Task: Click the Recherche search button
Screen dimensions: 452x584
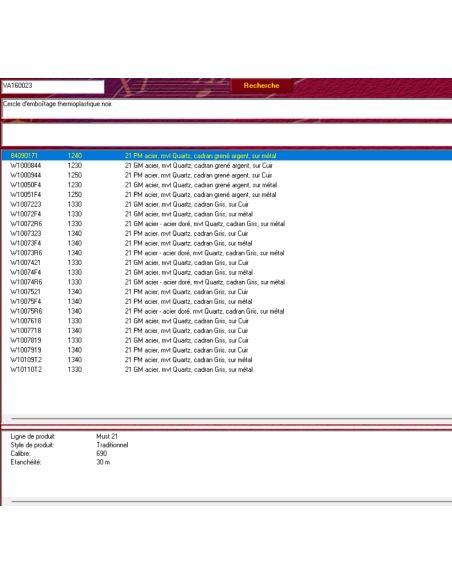Action: (x=261, y=86)
